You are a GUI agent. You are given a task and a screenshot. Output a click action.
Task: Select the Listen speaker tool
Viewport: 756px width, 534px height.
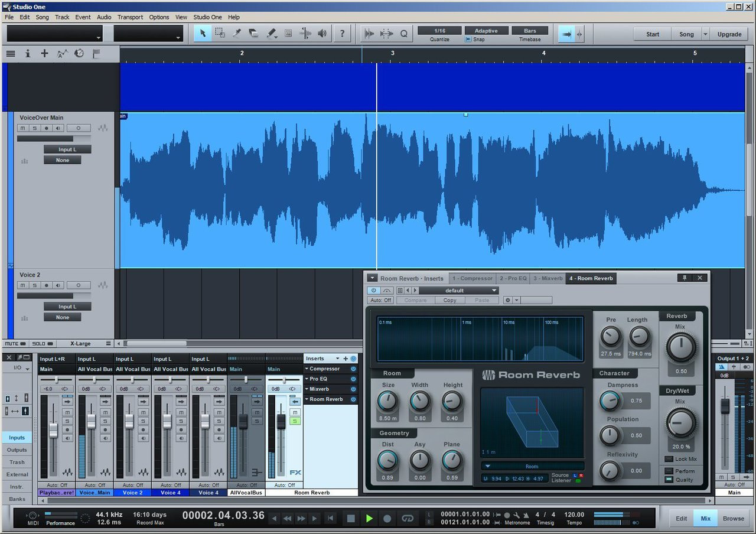pyautogui.click(x=322, y=34)
